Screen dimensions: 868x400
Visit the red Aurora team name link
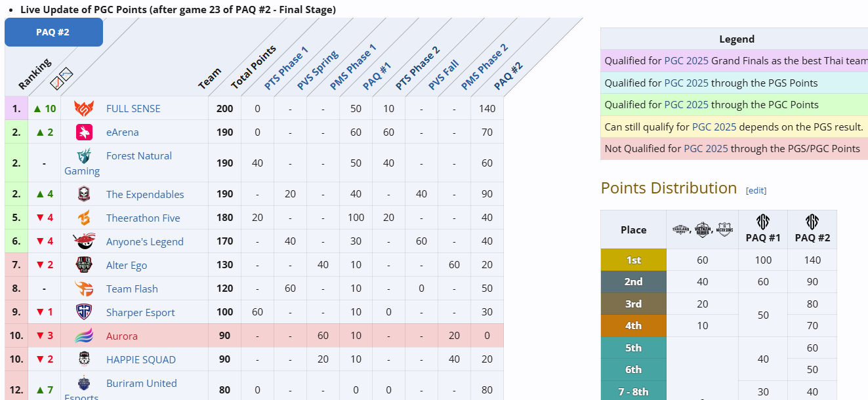(x=122, y=336)
